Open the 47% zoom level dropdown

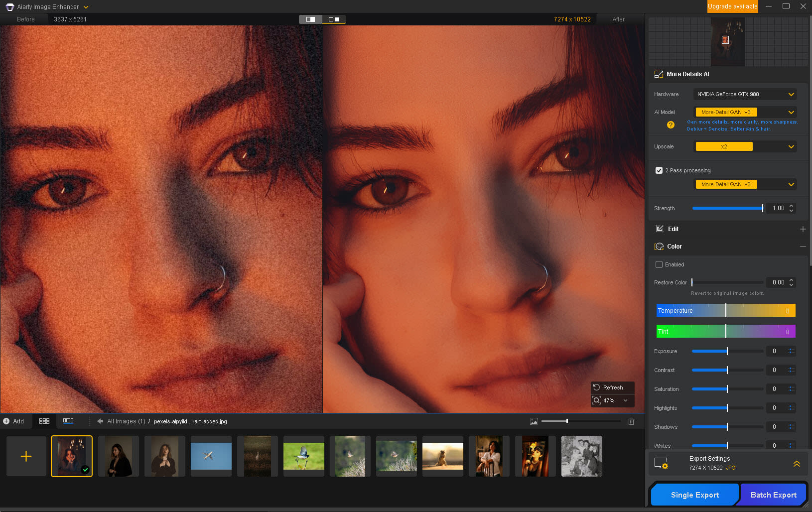point(626,400)
